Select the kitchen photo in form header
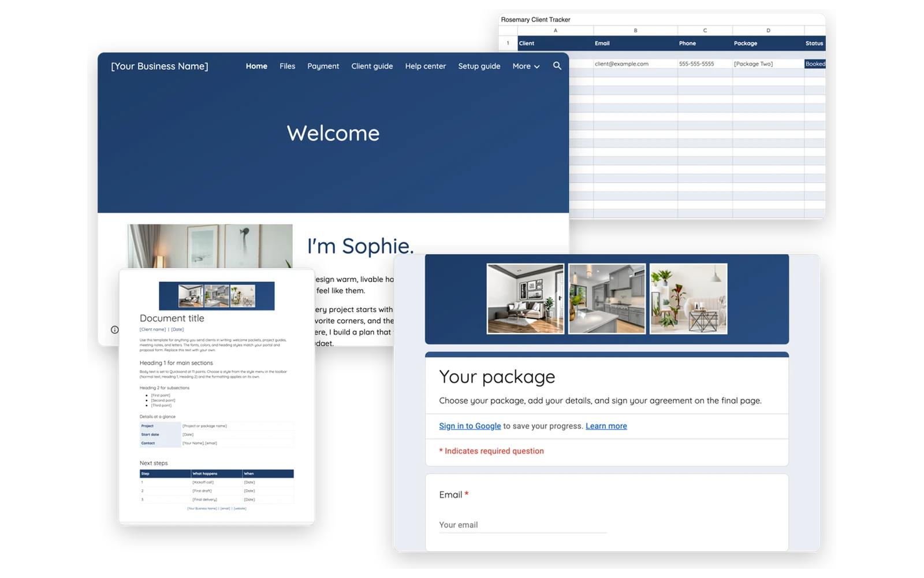 coord(606,299)
